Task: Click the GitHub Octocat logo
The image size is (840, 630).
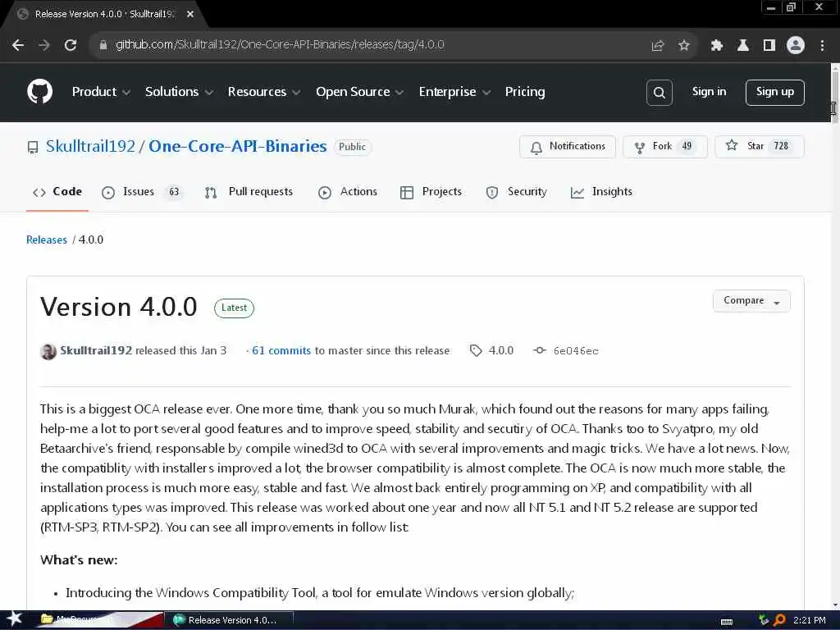Action: pyautogui.click(x=40, y=92)
